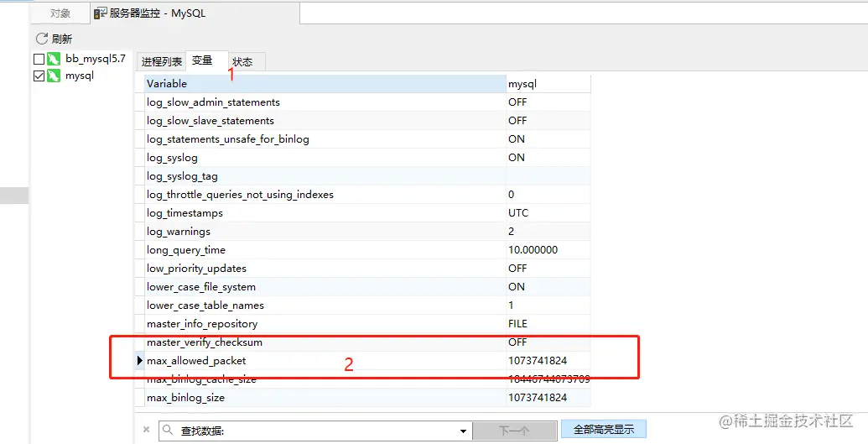868x444 pixels.
Task: Click ON value of log_statements_unsafe_for_binlog
Action: [x=517, y=139]
